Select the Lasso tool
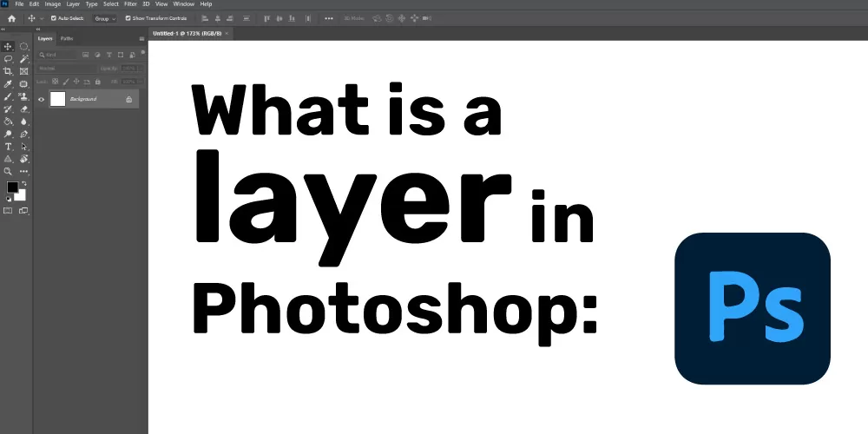The height and width of the screenshot is (434, 868). (x=8, y=59)
